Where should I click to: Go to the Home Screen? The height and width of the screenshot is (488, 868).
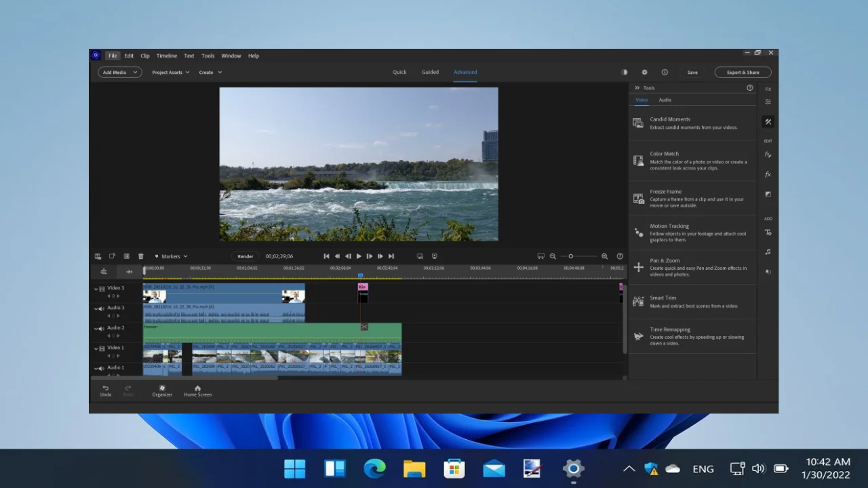point(198,390)
